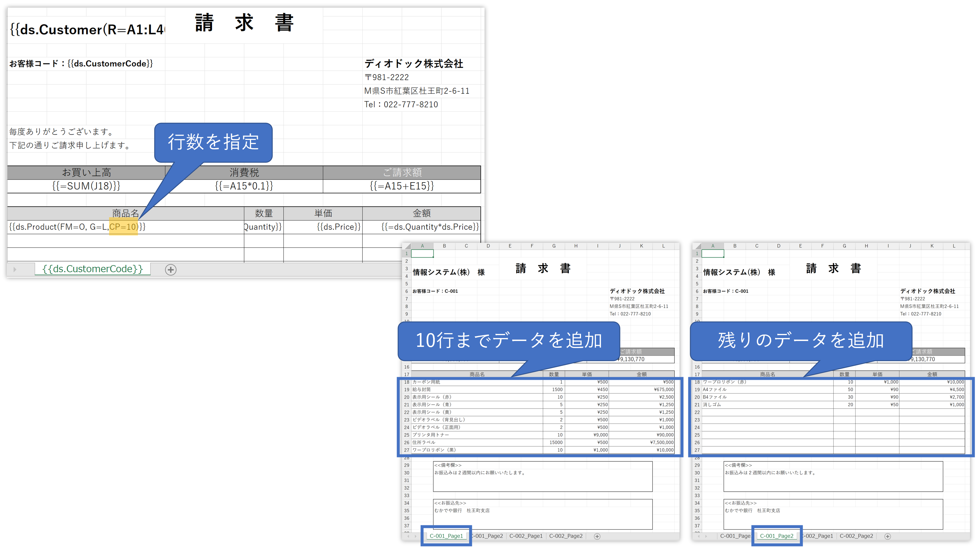
Task: Click the {{ds.Product(FM=O, G=L,CP=10)}} cell
Action: (126, 227)
